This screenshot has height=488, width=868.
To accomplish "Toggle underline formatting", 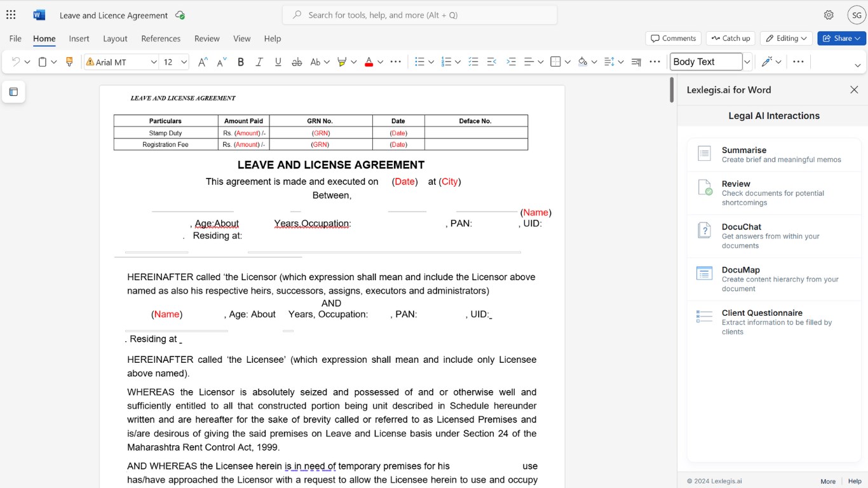I will point(278,62).
